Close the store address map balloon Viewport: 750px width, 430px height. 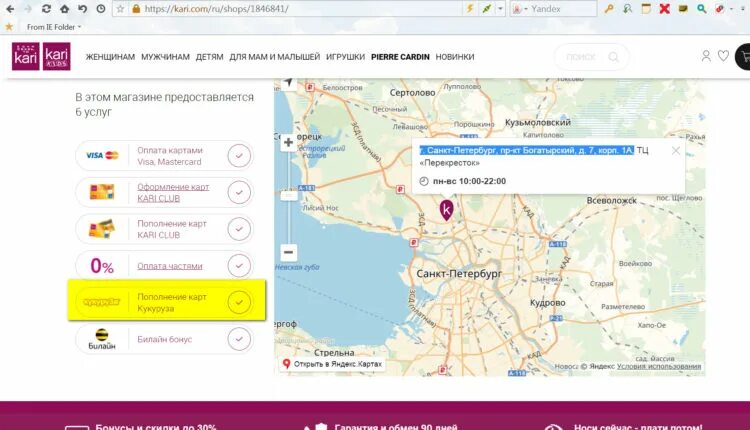point(675,151)
